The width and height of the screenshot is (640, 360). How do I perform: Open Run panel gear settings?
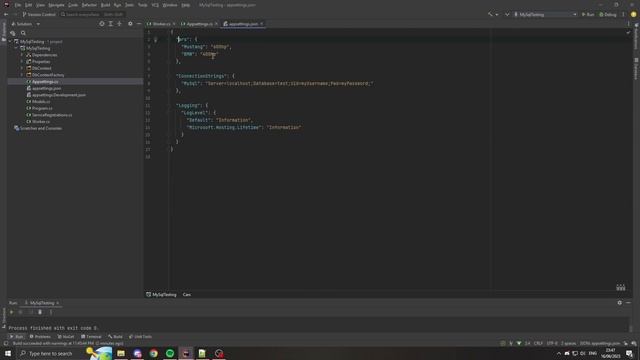coord(620,303)
